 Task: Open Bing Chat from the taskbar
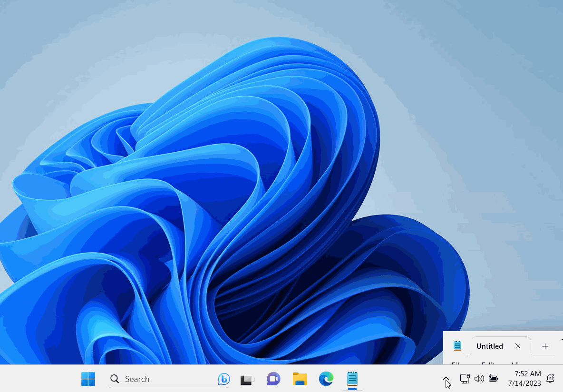[x=223, y=379]
